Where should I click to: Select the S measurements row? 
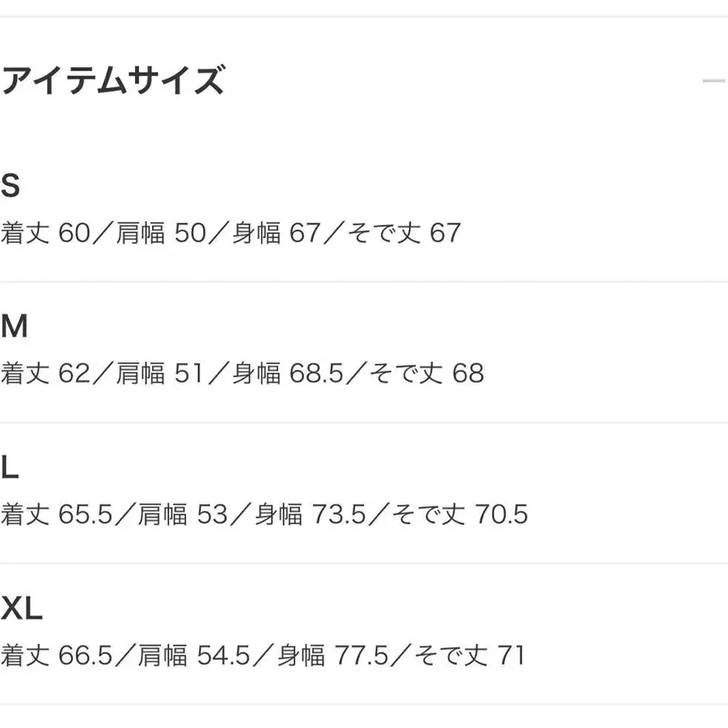(231, 234)
